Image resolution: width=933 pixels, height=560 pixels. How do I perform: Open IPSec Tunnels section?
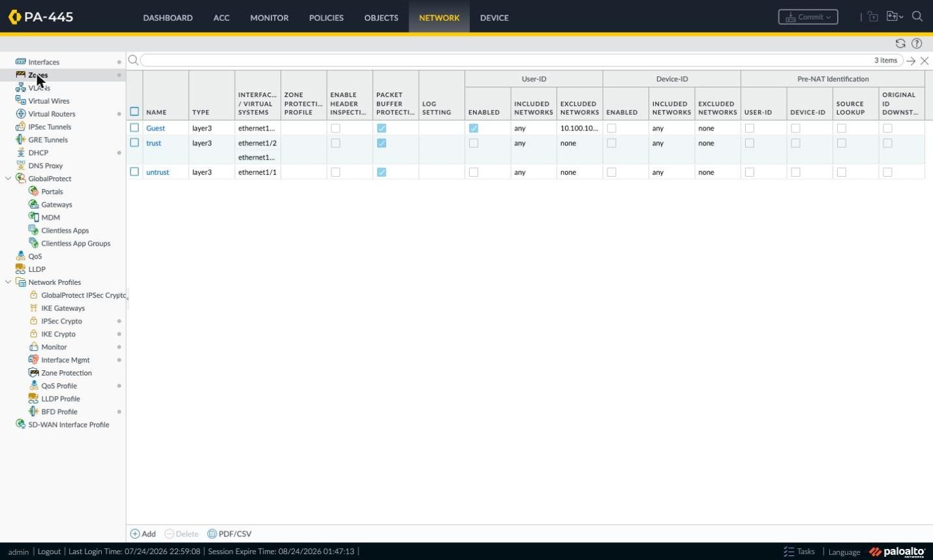(x=50, y=127)
